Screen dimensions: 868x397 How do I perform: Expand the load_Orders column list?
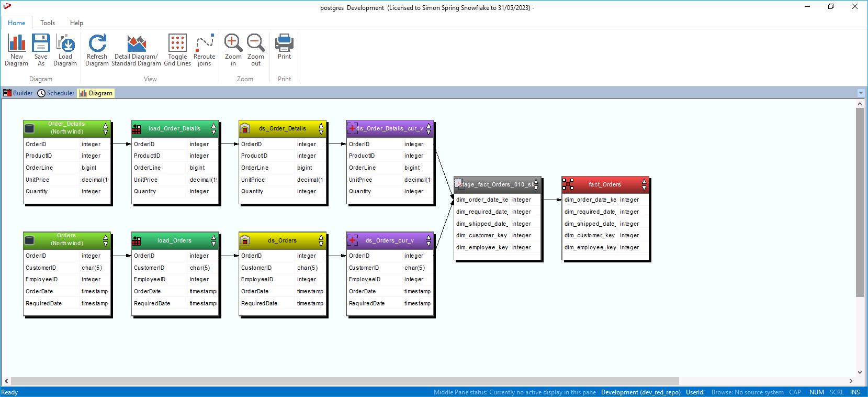(x=213, y=240)
